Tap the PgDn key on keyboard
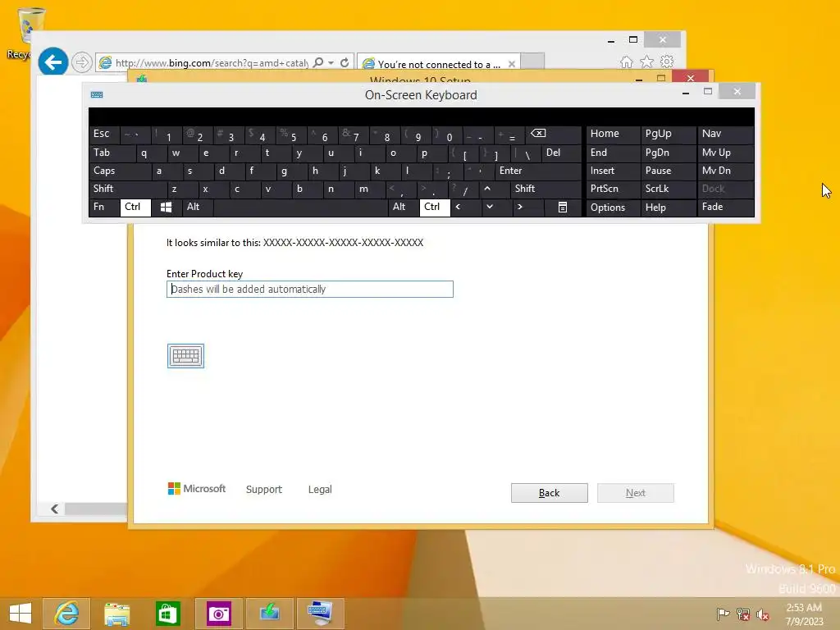This screenshot has width=840, height=630. [x=668, y=153]
